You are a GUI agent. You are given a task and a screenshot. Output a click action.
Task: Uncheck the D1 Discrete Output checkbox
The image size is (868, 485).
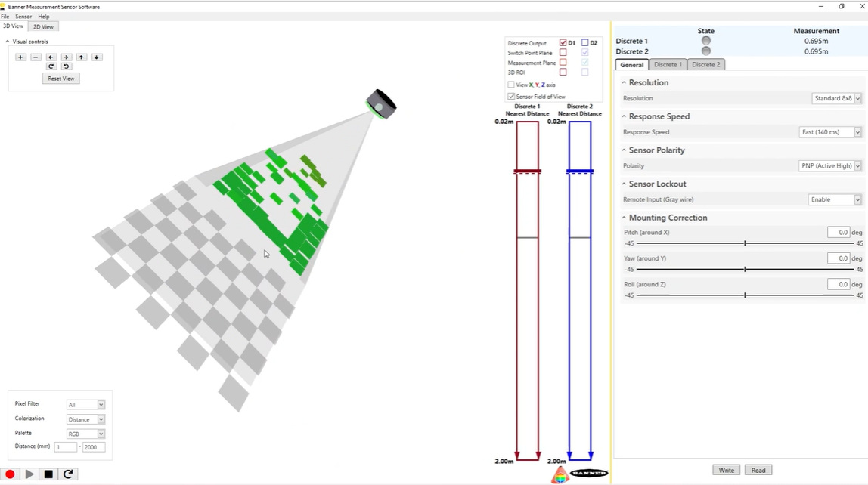coord(563,42)
